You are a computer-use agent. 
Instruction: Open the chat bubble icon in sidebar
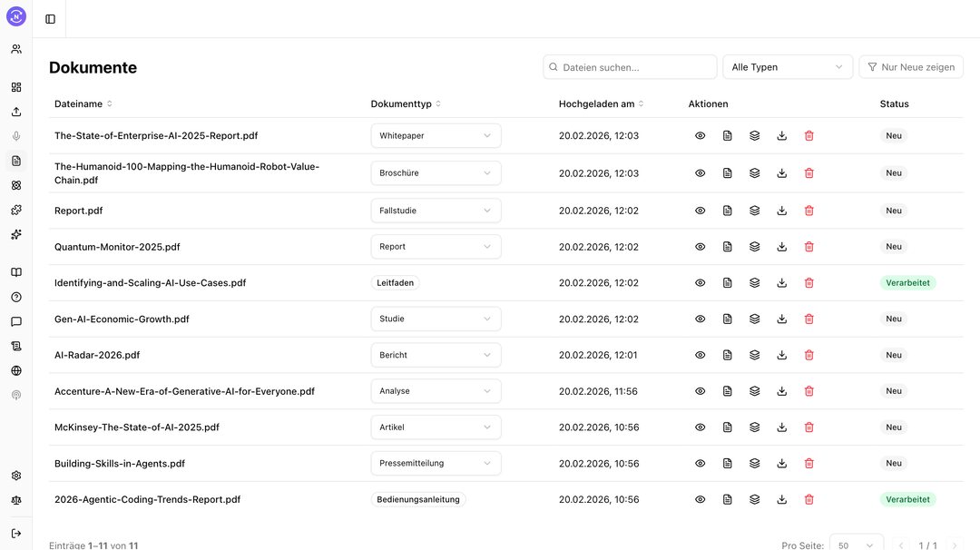point(16,321)
